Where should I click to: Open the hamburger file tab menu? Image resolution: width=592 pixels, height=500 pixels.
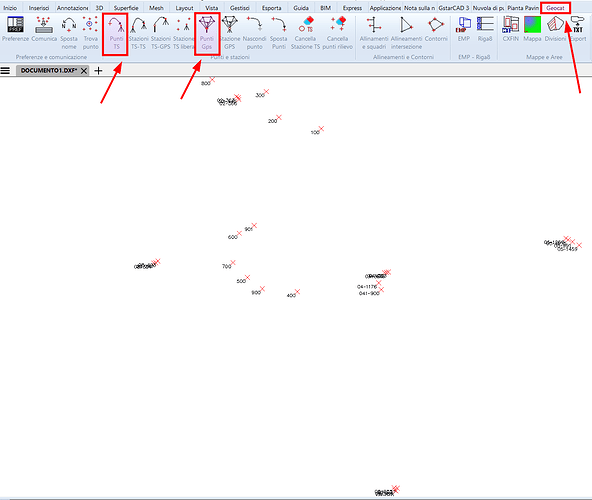click(5, 71)
